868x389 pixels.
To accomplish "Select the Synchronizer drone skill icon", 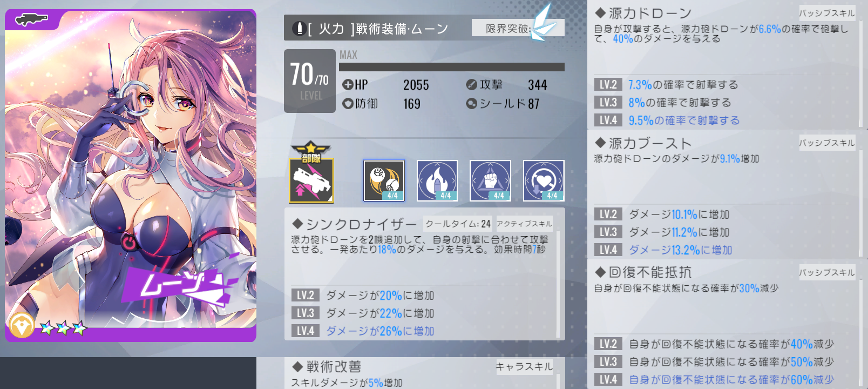I will pyautogui.click(x=384, y=180).
